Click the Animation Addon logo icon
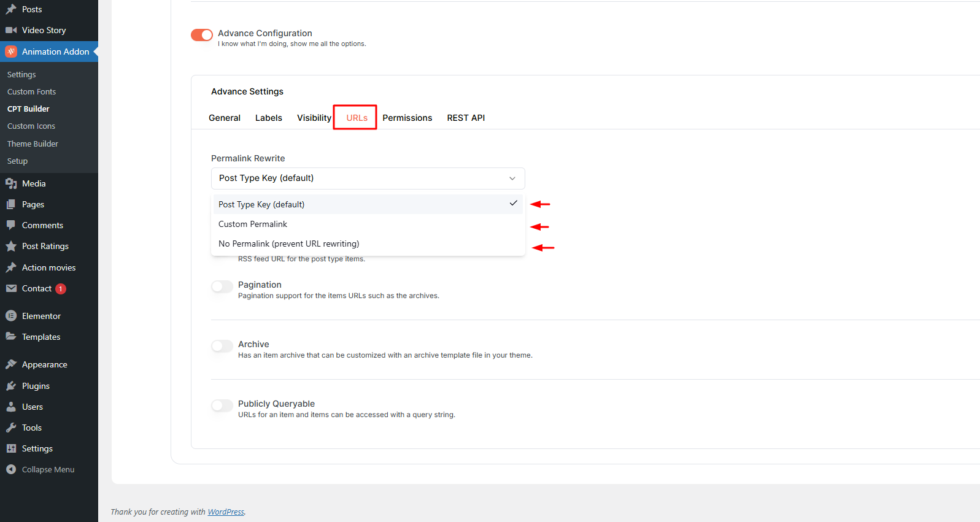Screen dimensions: 980x522 point(11,52)
